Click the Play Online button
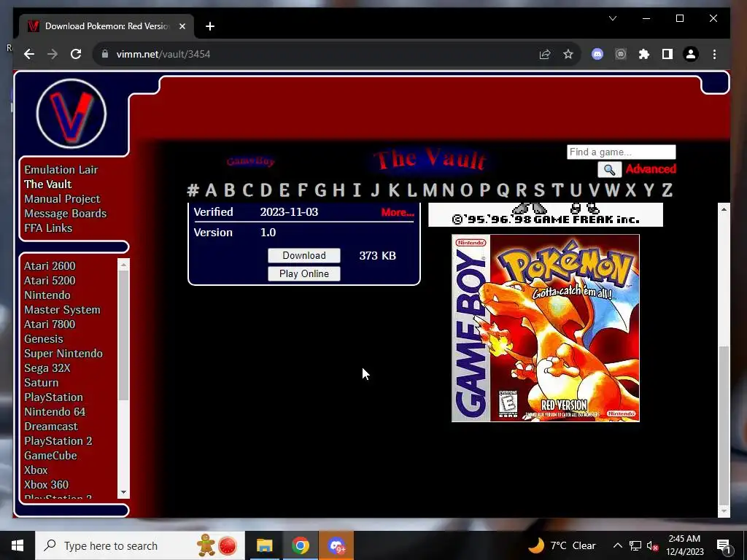This screenshot has height=560, width=747. (x=304, y=274)
